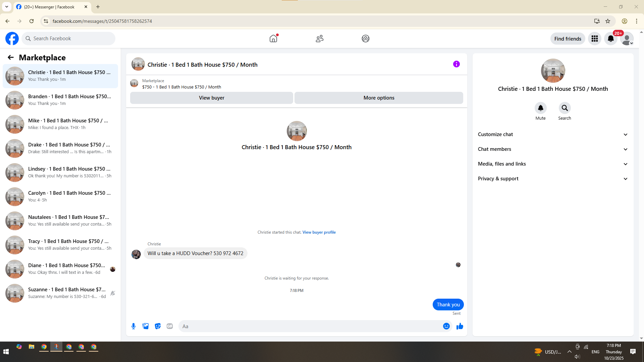The width and height of the screenshot is (644, 362).
Task: Open the emoji picker in the message box
Action: pyautogui.click(x=446, y=326)
